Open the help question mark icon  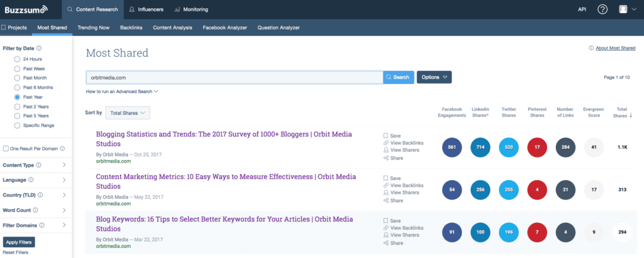602,9
